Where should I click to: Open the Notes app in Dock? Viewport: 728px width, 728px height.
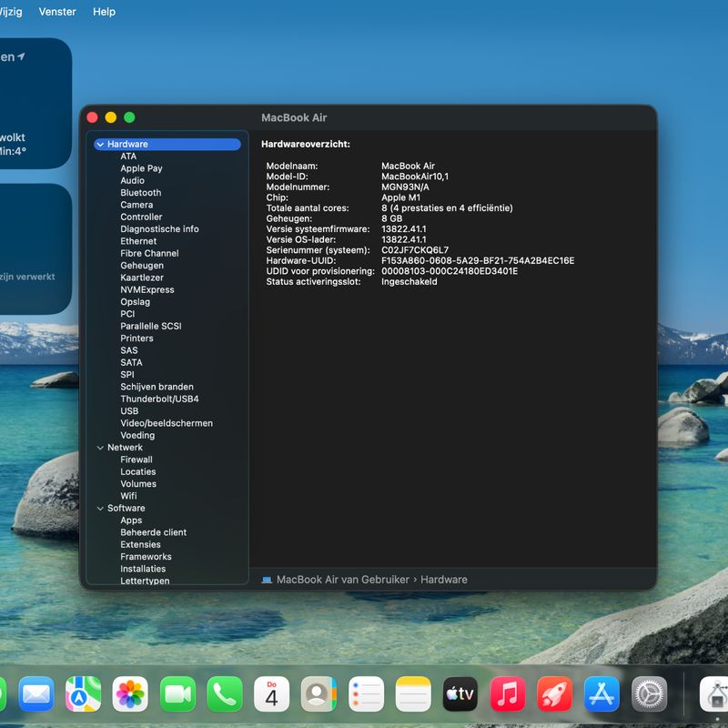coord(413,694)
